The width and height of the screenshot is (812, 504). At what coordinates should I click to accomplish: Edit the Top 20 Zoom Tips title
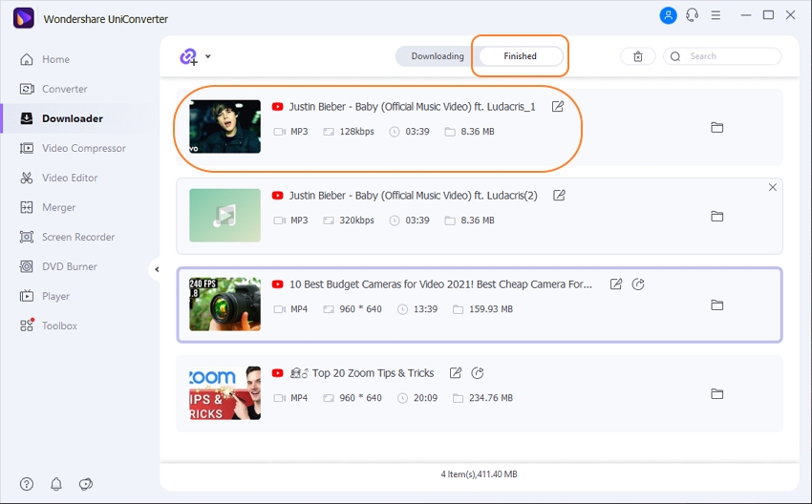point(456,373)
